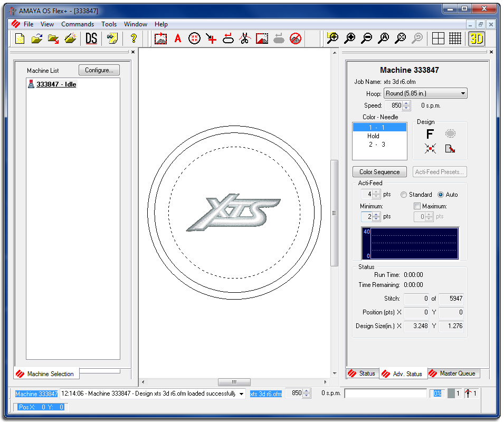Open the Tools menu
The height and width of the screenshot is (422, 504).
click(109, 24)
